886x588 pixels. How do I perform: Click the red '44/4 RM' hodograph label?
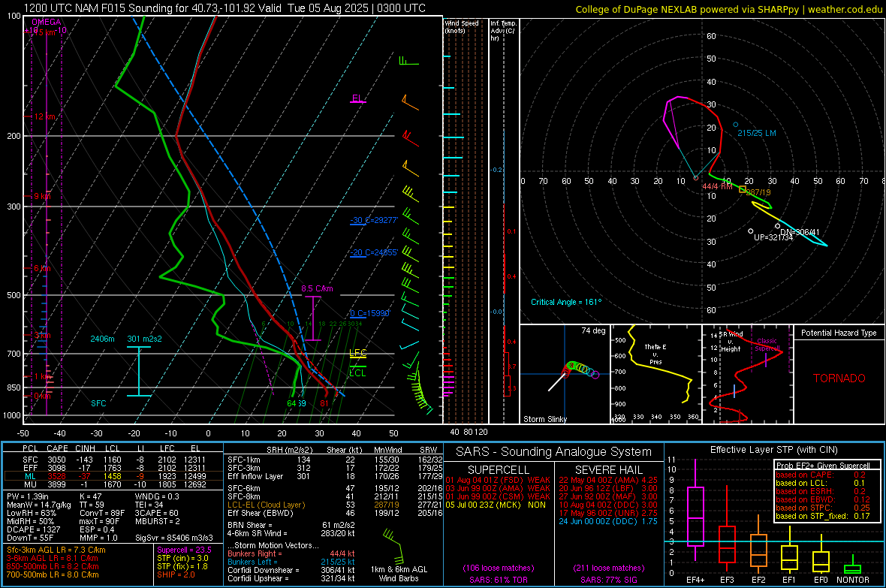(x=718, y=186)
